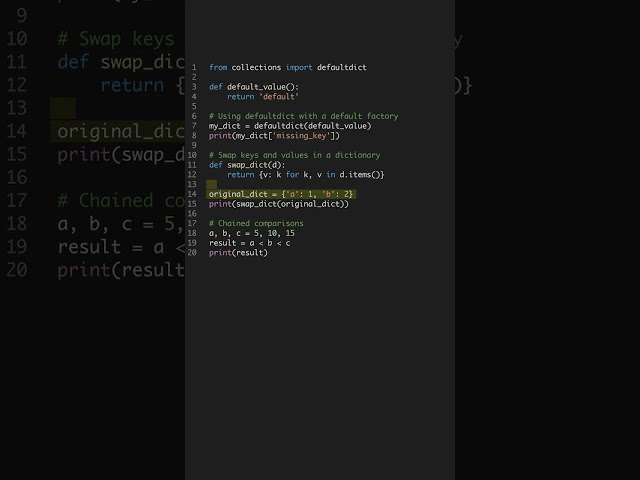Viewport: 640px width, 480px height.
Task: Click the print(my_dict['missing_key']) line
Action: click(x=274, y=136)
